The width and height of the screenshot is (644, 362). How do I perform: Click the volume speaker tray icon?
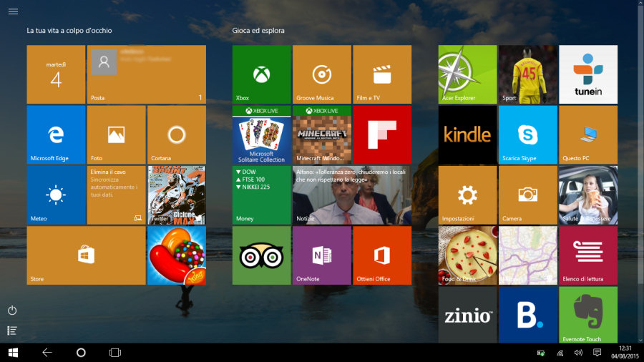point(578,353)
